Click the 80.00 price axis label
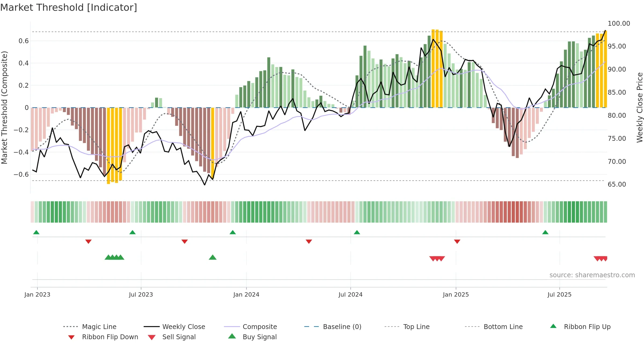 point(617,115)
